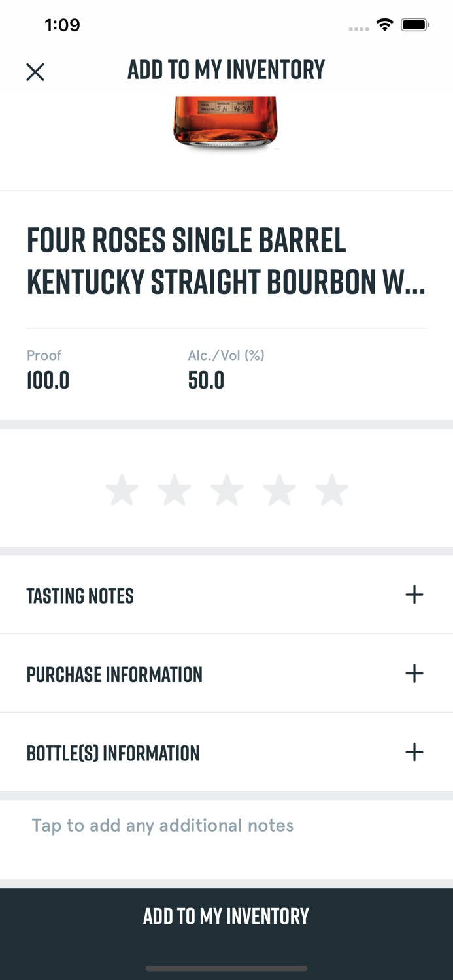Tap the Wi-Fi icon in the status bar
Image resolution: width=453 pixels, height=980 pixels.
pos(384,24)
